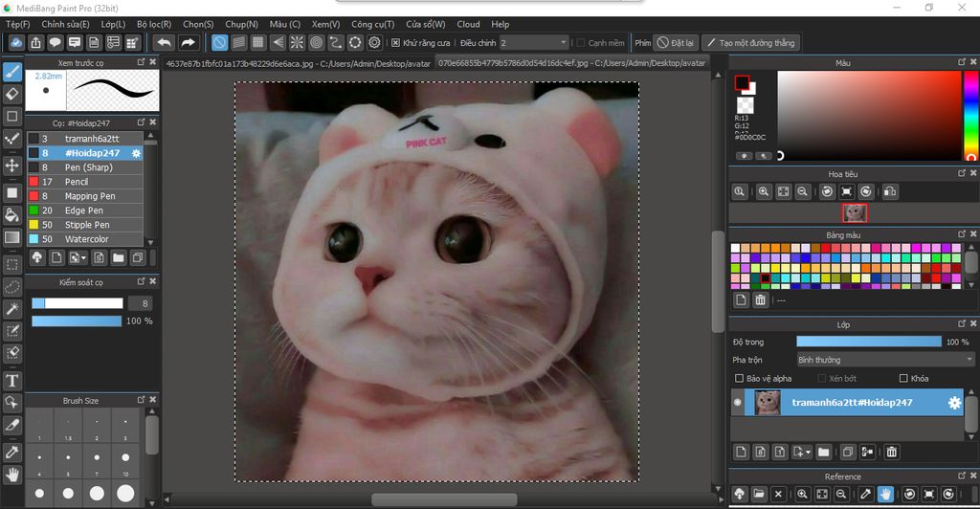Flip canvas view in Hoa tiêu navigator
The image size is (980, 509).
point(890,191)
